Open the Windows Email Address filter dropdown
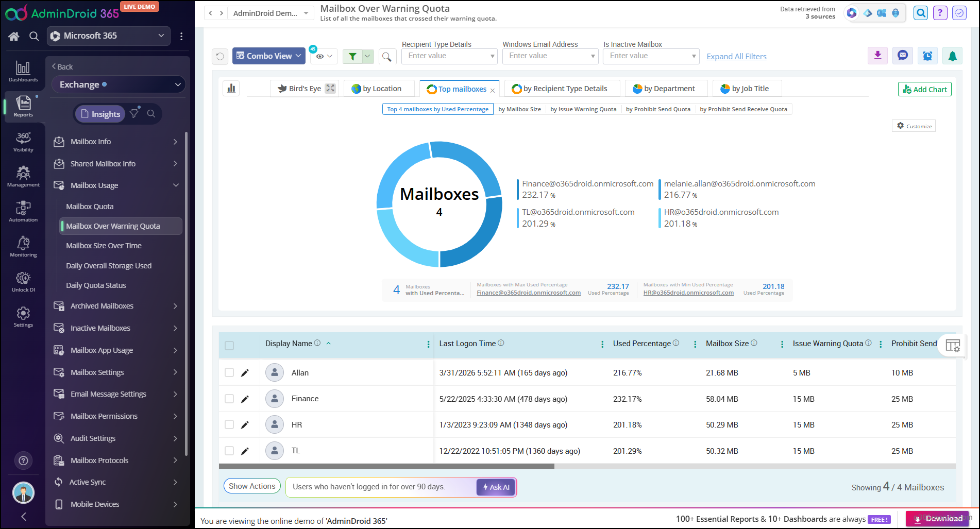 click(550, 56)
